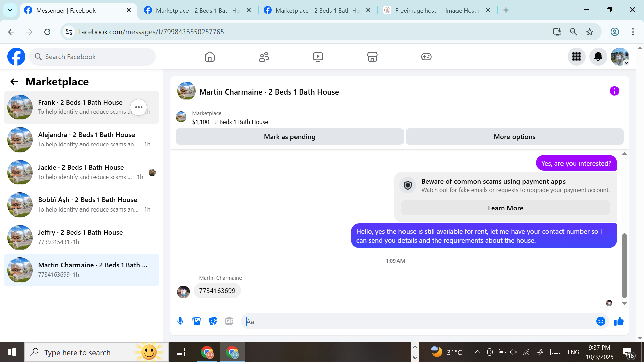The width and height of the screenshot is (644, 362).
Task: Focus the Search Facebook field
Action: click(92, 57)
